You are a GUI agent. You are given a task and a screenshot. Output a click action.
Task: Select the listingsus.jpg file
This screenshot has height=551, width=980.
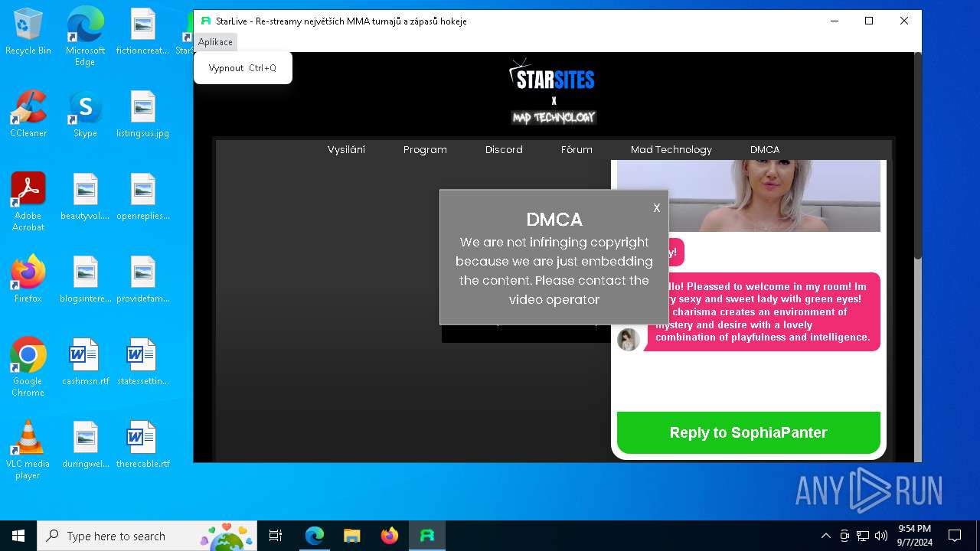click(142, 114)
